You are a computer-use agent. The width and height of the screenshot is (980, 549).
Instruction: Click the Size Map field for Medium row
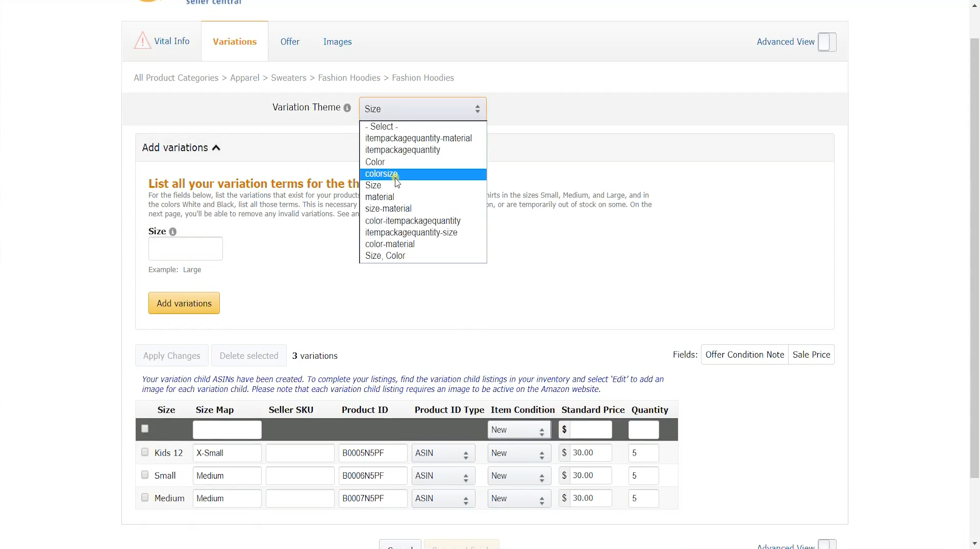(x=227, y=498)
